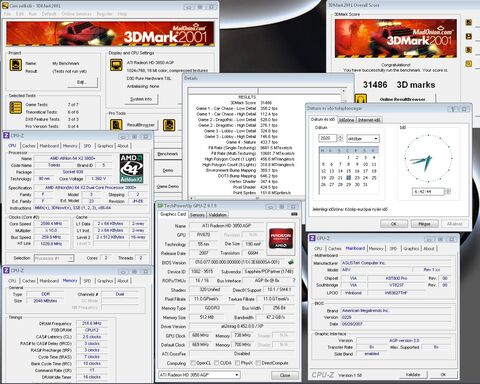Click the Demo button in 3DMark2001
This screenshot has width=480, height=384.
pyautogui.click(x=168, y=170)
